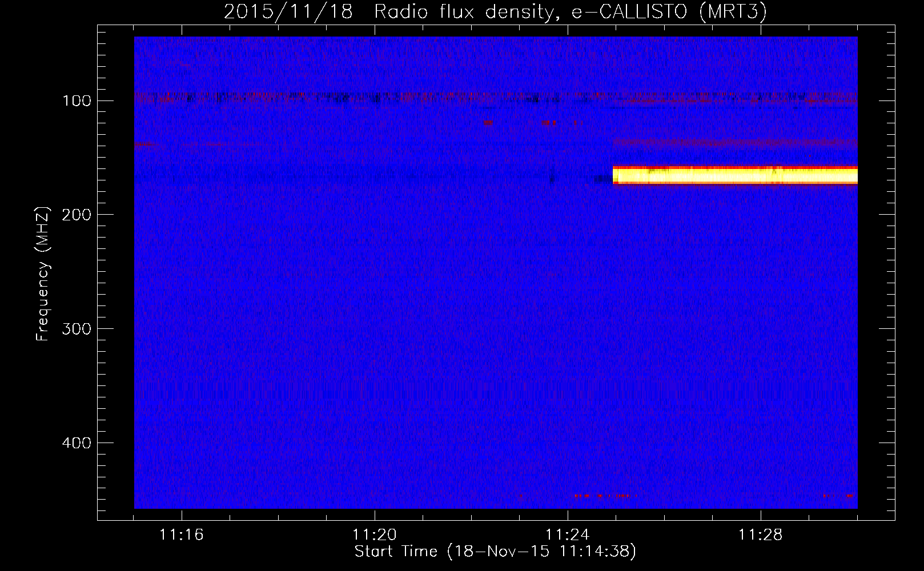Screen dimensions: 924x571
Task: Click the '400' frequency tick label
Action: [x=77, y=443]
